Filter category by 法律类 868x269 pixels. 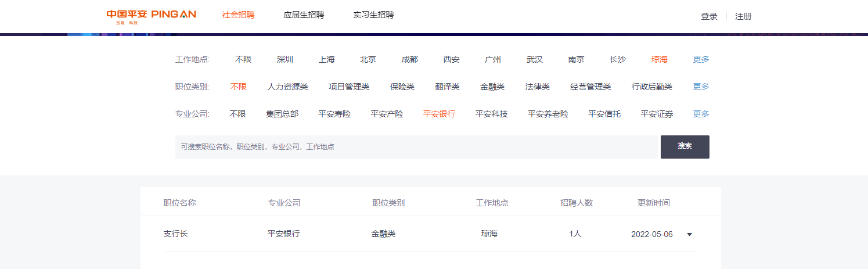[x=538, y=87]
